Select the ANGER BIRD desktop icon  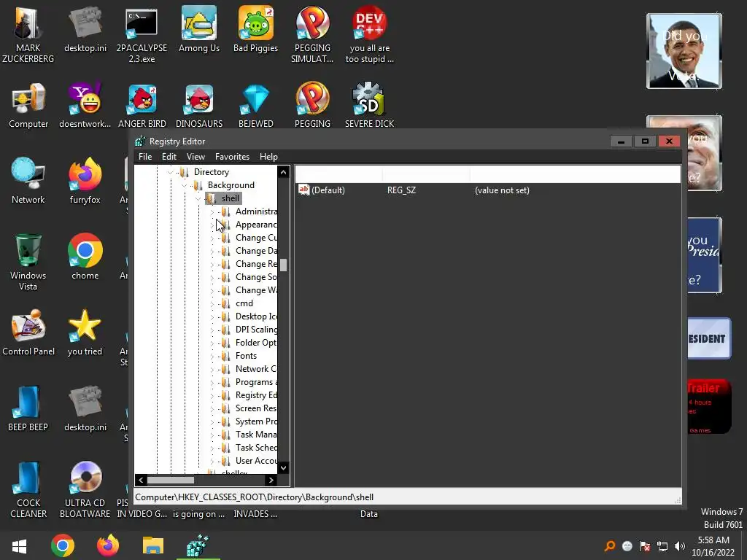tap(142, 105)
